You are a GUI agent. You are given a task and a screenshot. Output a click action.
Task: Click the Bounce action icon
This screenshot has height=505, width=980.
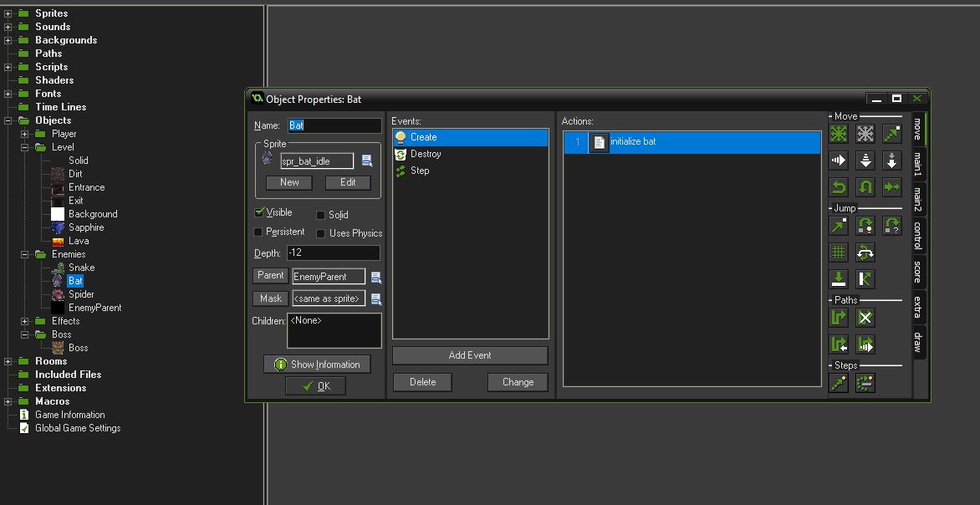pos(865,278)
